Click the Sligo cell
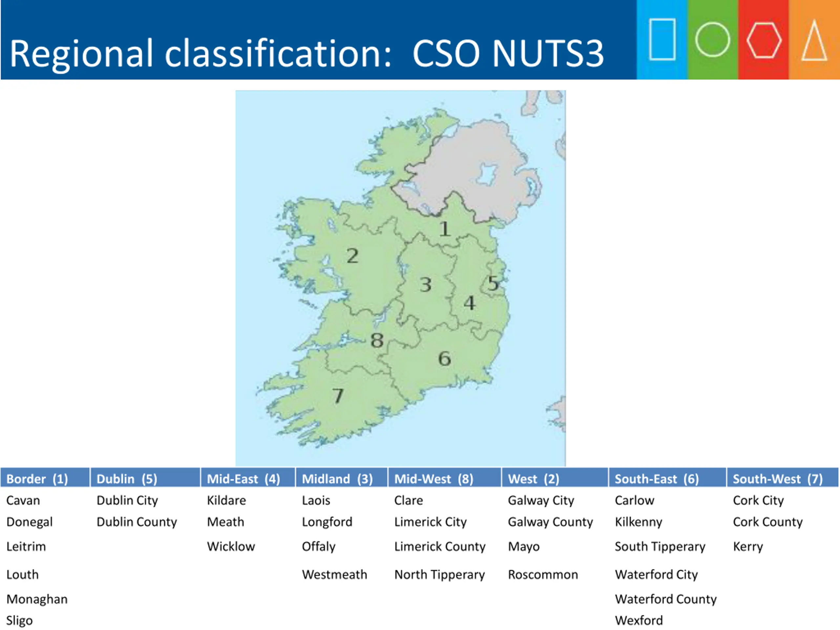Image resolution: width=840 pixels, height=630 pixels. [20, 620]
